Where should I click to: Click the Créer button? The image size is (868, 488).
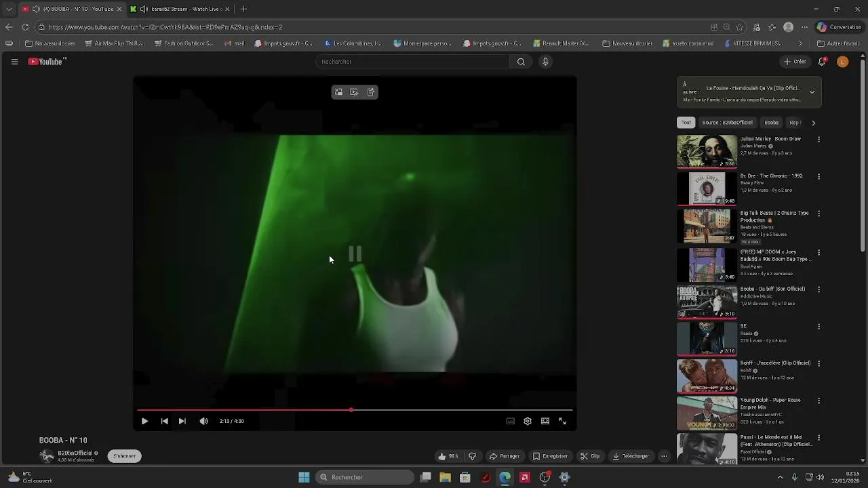pyautogui.click(x=795, y=62)
